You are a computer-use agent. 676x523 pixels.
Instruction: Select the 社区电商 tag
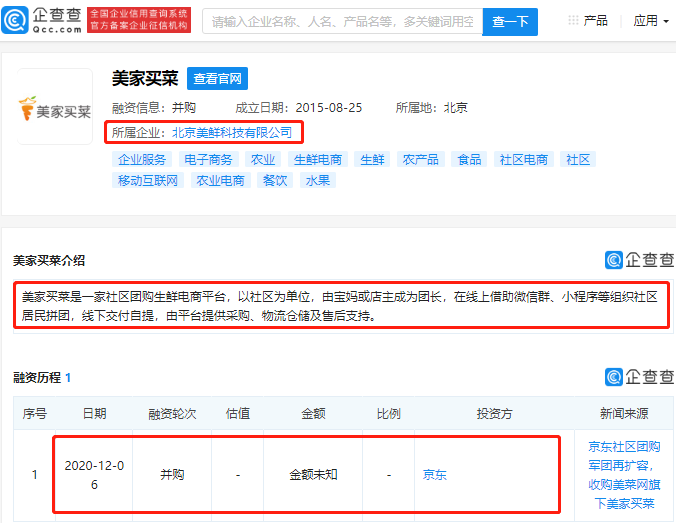point(524,160)
